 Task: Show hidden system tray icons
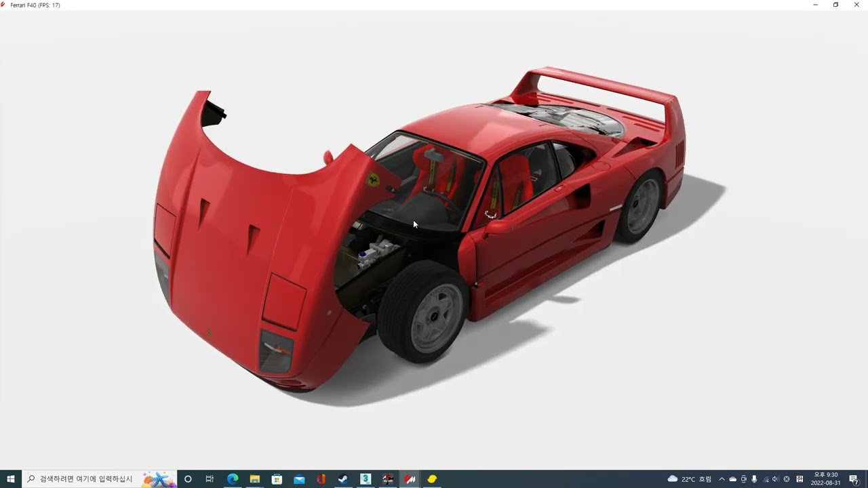point(722,479)
